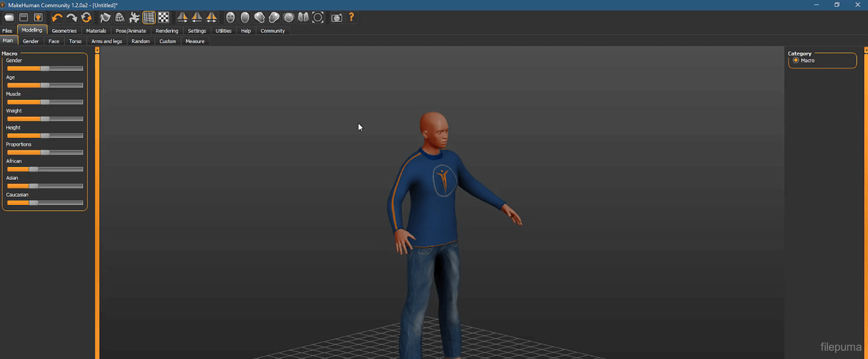Open the Geometries tab

pyautogui.click(x=64, y=31)
